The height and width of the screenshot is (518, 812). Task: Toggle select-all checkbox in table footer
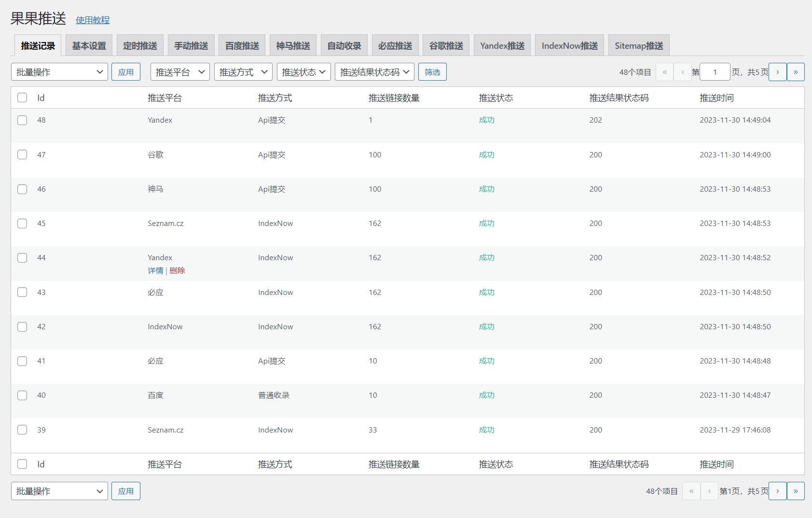22,464
